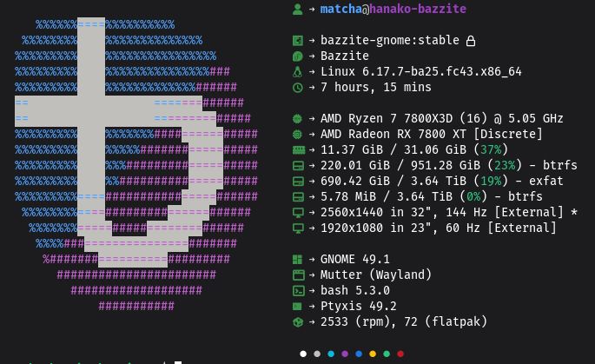Viewport: 595px width, 364px height.
Task: Click the disk usage percentage 0%
Action: click(473, 196)
